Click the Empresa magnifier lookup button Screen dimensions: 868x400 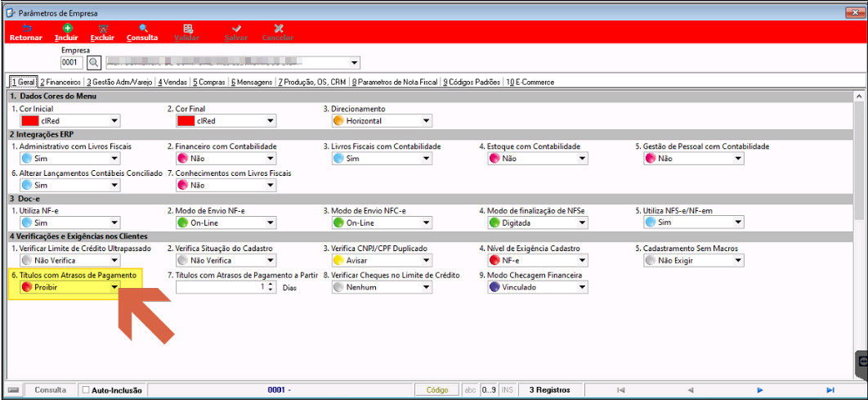click(x=94, y=62)
